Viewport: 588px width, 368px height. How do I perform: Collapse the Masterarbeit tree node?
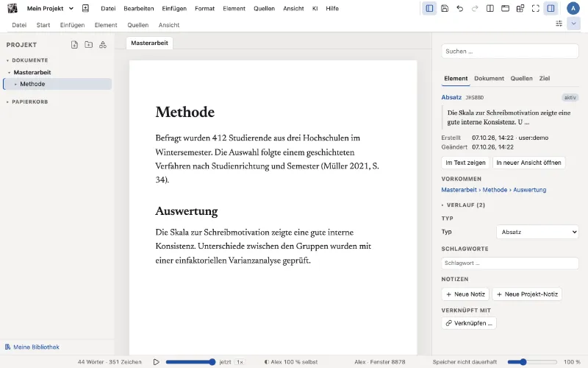pyautogui.click(x=9, y=72)
